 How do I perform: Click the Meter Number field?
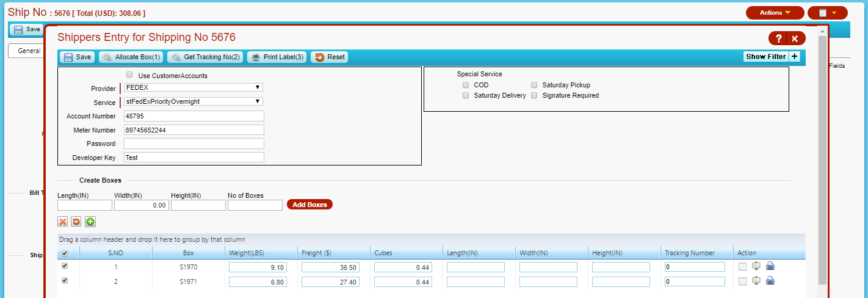pyautogui.click(x=194, y=130)
